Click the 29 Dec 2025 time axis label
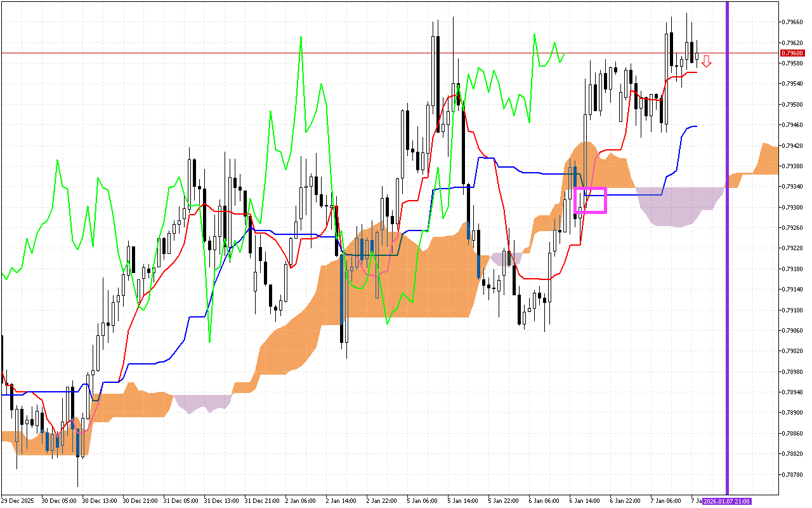 [x=17, y=501]
